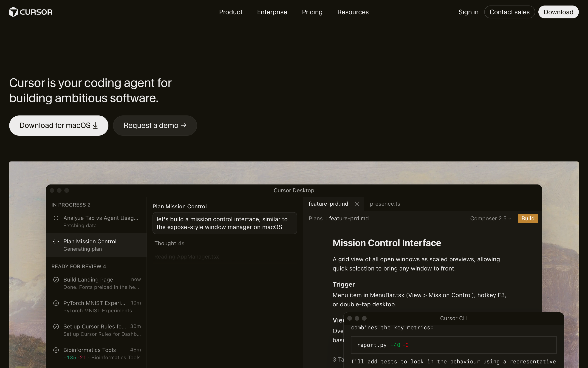The image size is (588, 368).
Task: Open the Composer 2.5 model dropdown
Action: click(x=491, y=218)
